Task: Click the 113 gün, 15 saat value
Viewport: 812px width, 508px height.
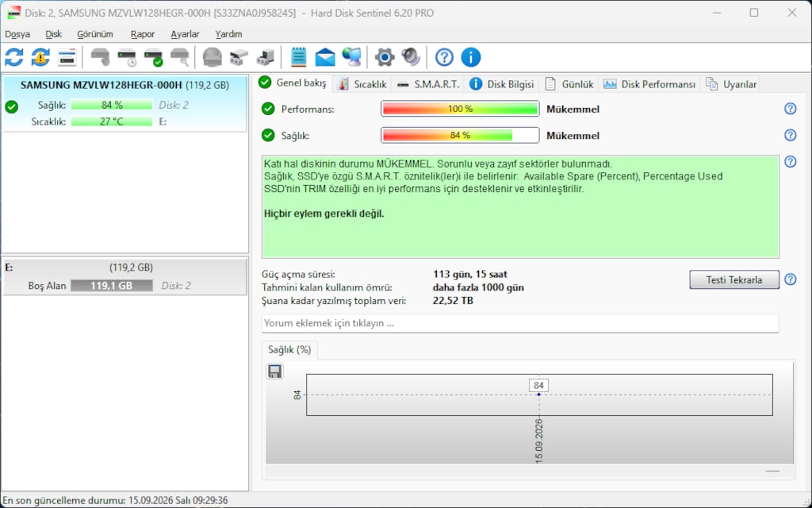Action: (470, 274)
